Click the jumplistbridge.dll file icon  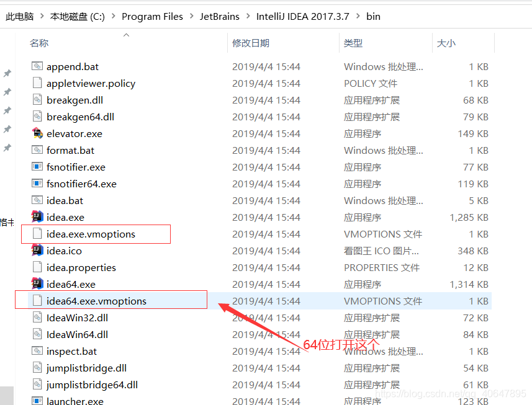tap(37, 368)
